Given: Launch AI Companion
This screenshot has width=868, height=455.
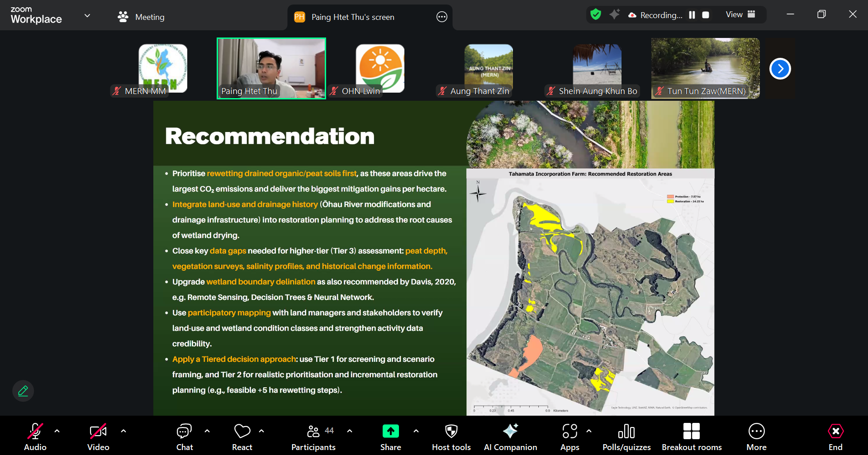Looking at the screenshot, I should pos(510,437).
